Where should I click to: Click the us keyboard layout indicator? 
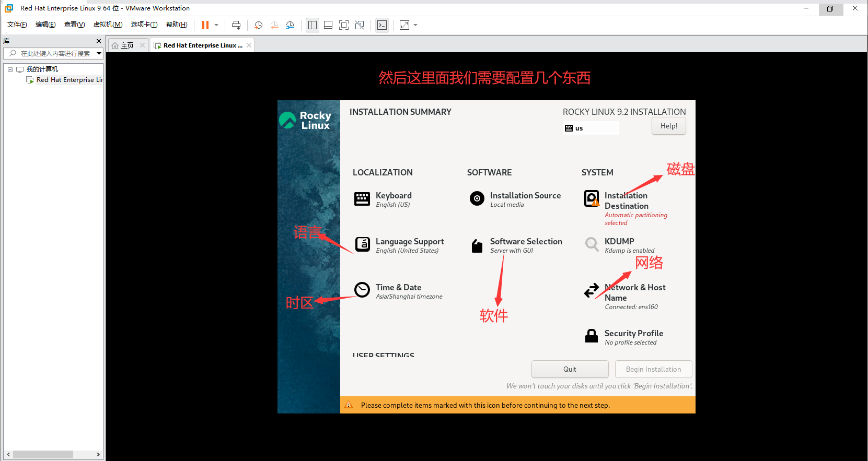point(591,128)
